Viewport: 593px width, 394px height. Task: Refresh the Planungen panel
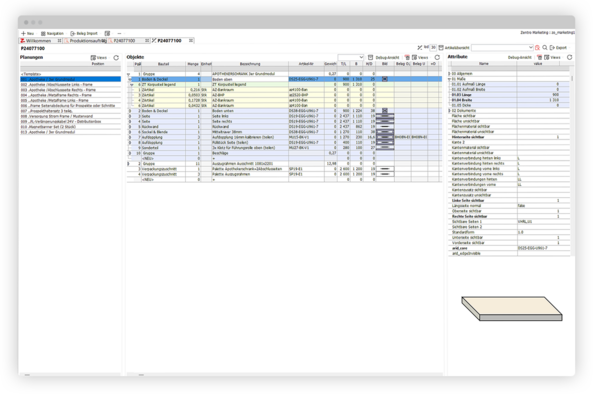pos(116,57)
